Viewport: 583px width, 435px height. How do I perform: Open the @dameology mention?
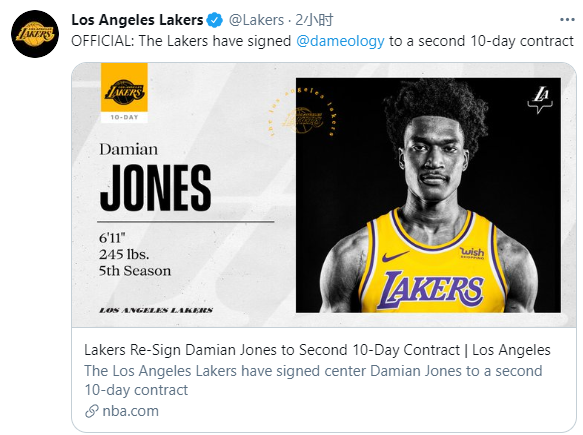[x=340, y=41]
